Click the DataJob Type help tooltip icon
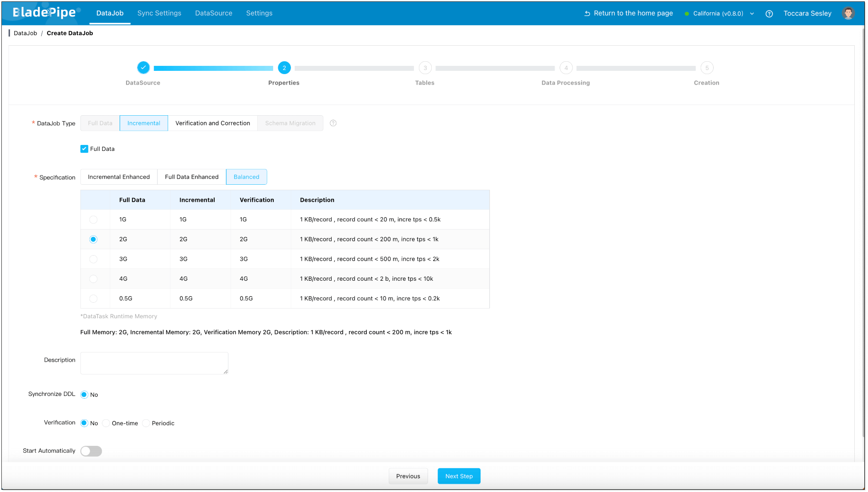Viewport: 868px width, 492px height. (x=333, y=123)
